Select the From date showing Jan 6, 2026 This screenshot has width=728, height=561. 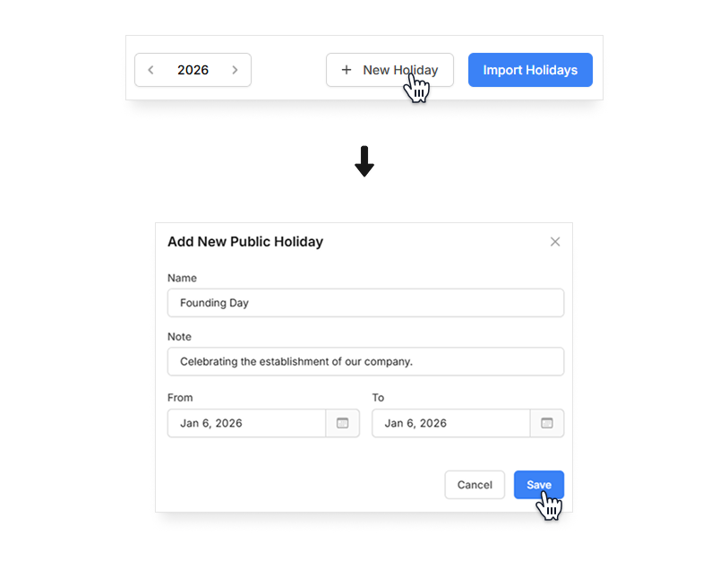(246, 423)
